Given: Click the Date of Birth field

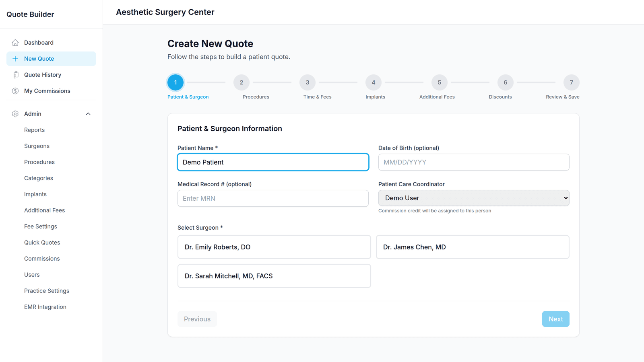Looking at the screenshot, I should [x=474, y=162].
